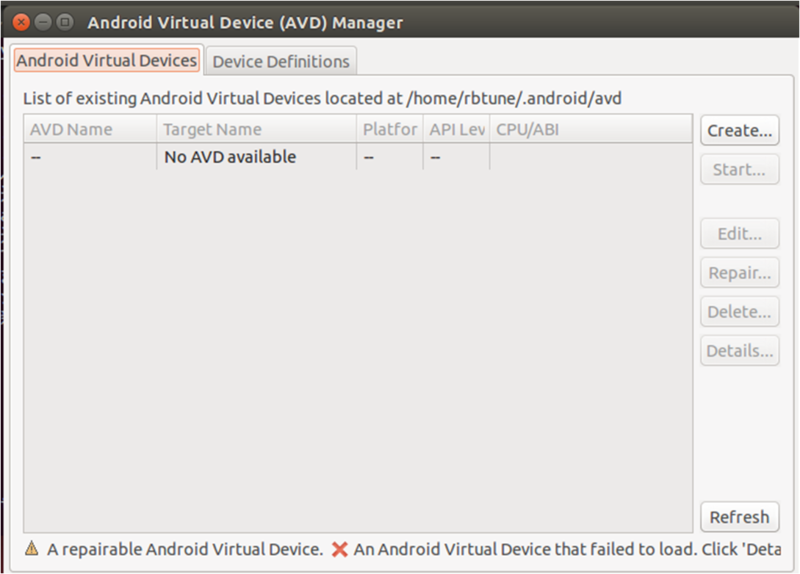This screenshot has height=574, width=800.
Task: Maximize the AVD Manager window
Action: click(65, 20)
